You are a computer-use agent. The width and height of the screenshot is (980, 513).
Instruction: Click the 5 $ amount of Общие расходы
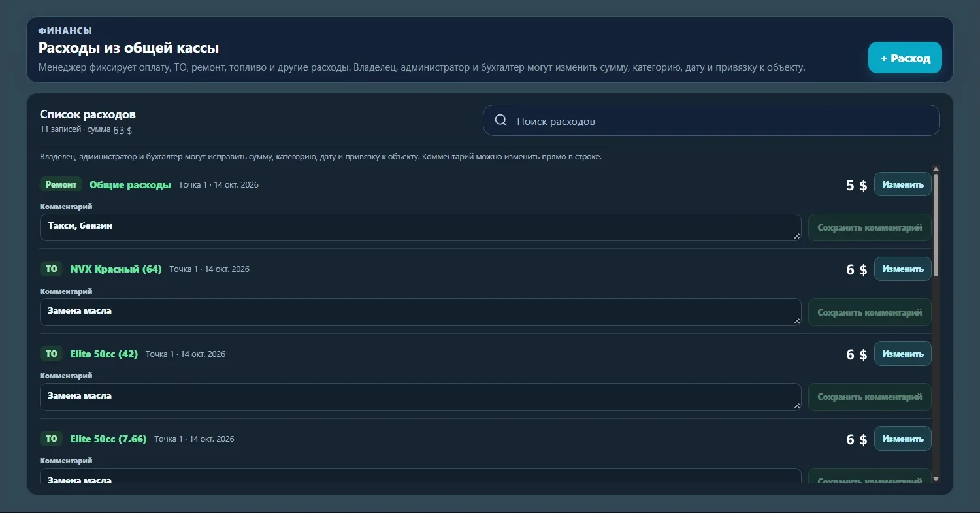tap(857, 185)
